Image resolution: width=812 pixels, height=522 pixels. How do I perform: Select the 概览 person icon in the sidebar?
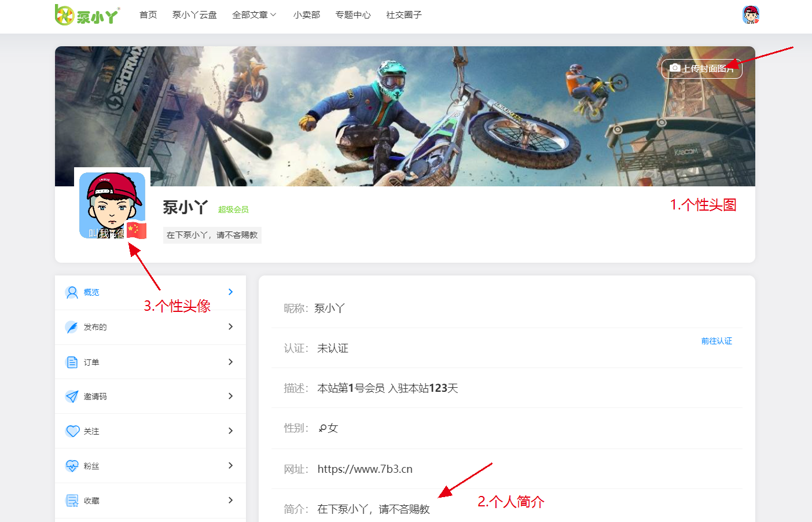[72, 292]
